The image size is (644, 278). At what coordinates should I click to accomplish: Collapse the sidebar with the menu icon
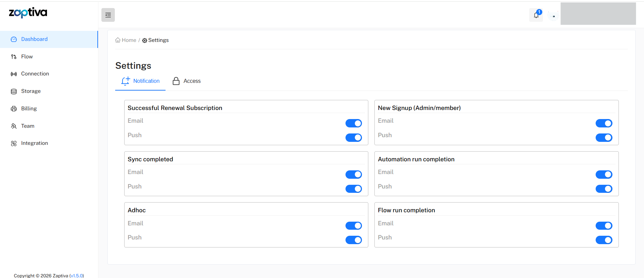coord(108,15)
